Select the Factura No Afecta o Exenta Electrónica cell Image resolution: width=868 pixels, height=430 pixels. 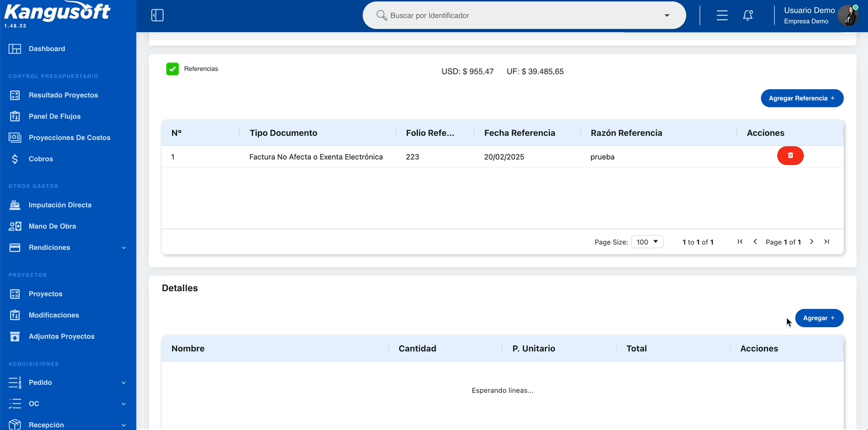316,157
